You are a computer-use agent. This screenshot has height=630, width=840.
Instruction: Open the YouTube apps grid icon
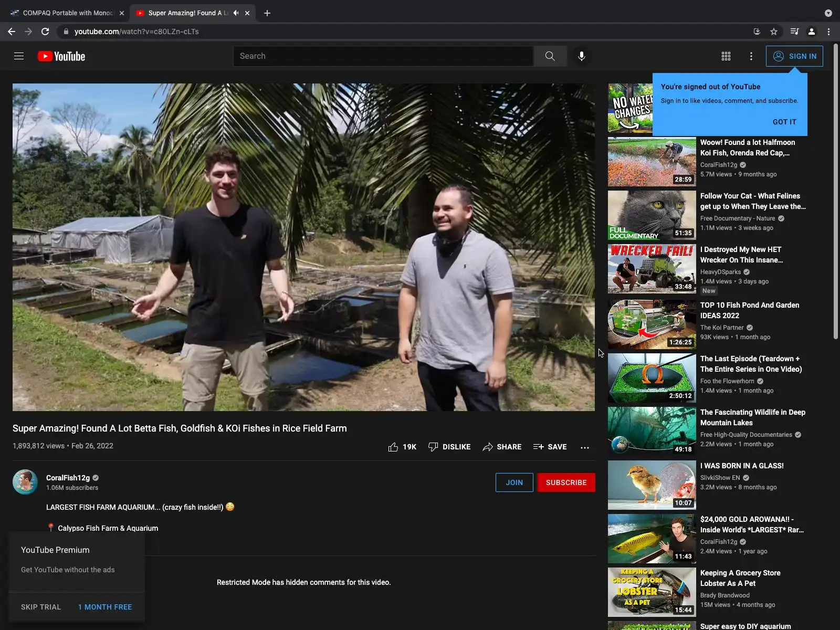tap(726, 56)
